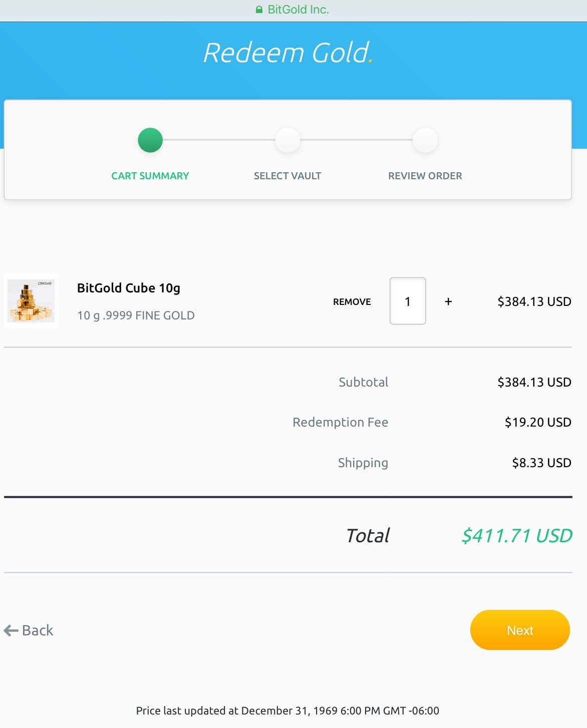Click the BitGold Inc. address bar title

click(298, 10)
